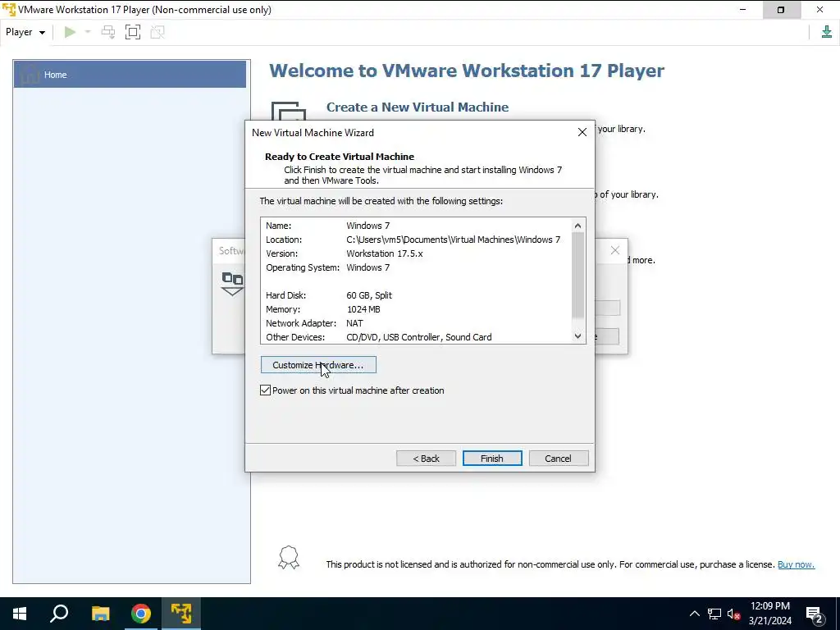The height and width of the screenshot is (630, 840).
Task: Click Customize Hardware button
Action: tap(318, 365)
